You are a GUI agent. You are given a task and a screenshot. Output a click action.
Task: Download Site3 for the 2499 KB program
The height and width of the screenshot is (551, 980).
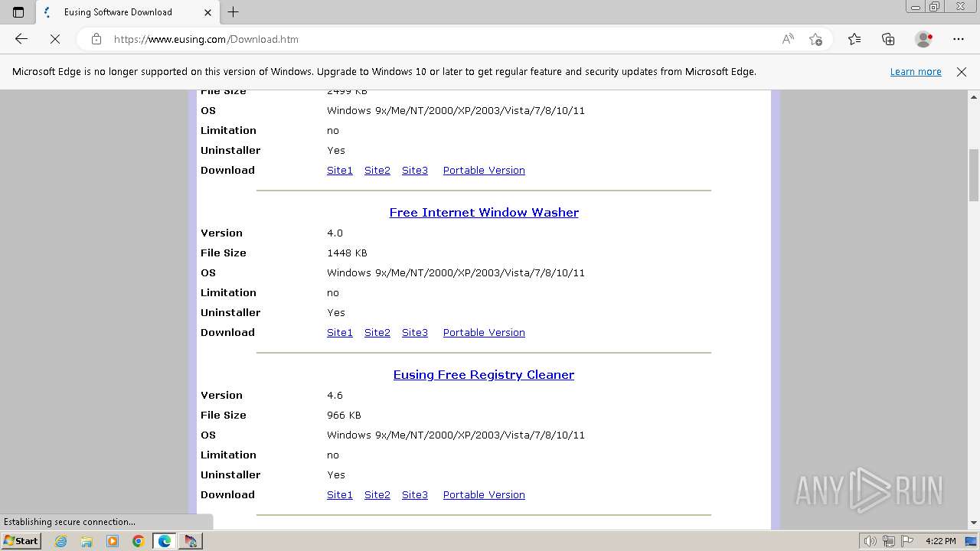415,171
